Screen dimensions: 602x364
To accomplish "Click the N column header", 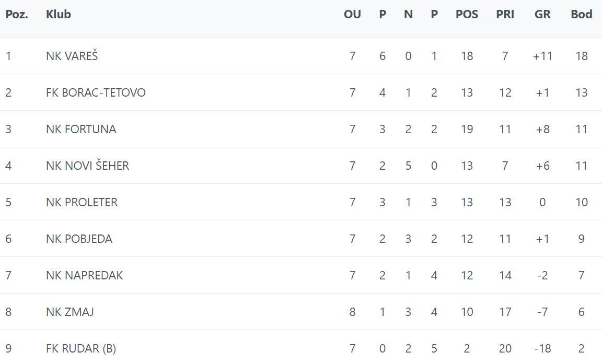I will (408, 15).
